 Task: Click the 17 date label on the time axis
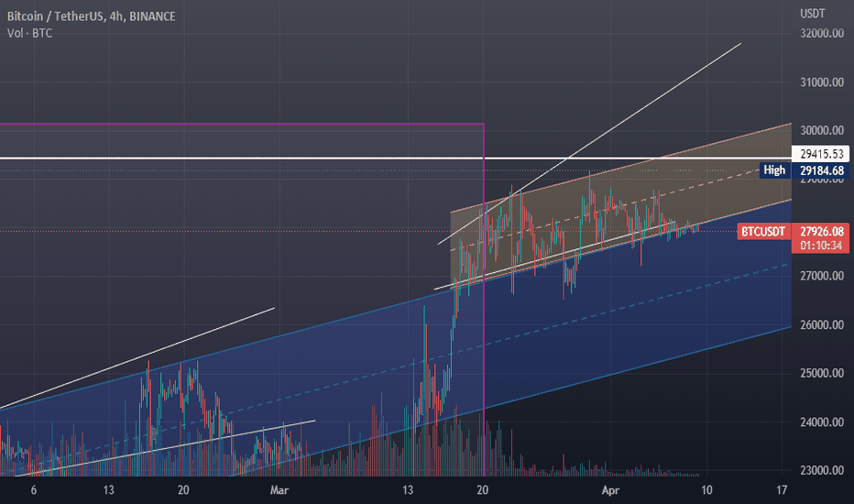(x=782, y=490)
